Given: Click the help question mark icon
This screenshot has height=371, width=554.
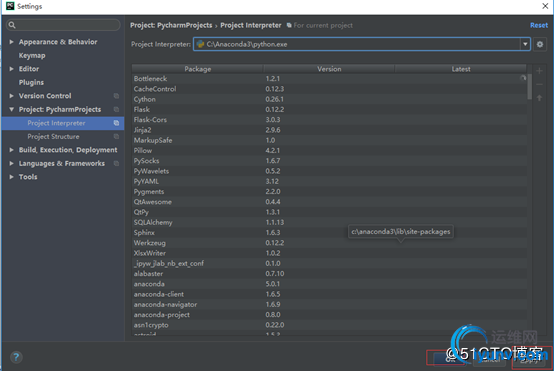Looking at the screenshot, I should tap(16, 357).
